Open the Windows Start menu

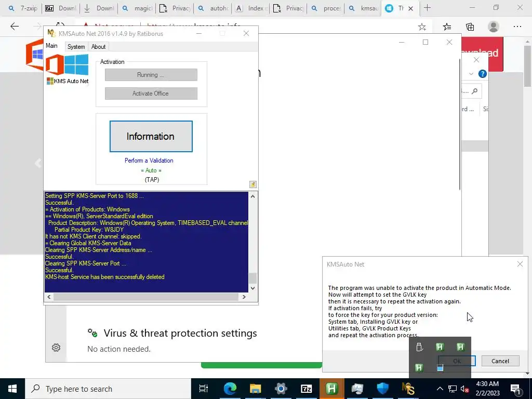pyautogui.click(x=12, y=389)
